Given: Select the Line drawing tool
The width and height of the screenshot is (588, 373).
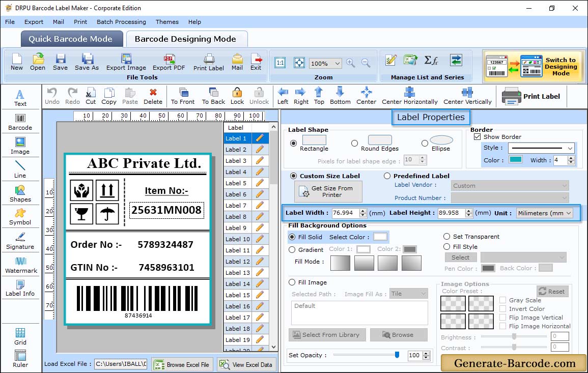Looking at the screenshot, I should pyautogui.click(x=20, y=169).
